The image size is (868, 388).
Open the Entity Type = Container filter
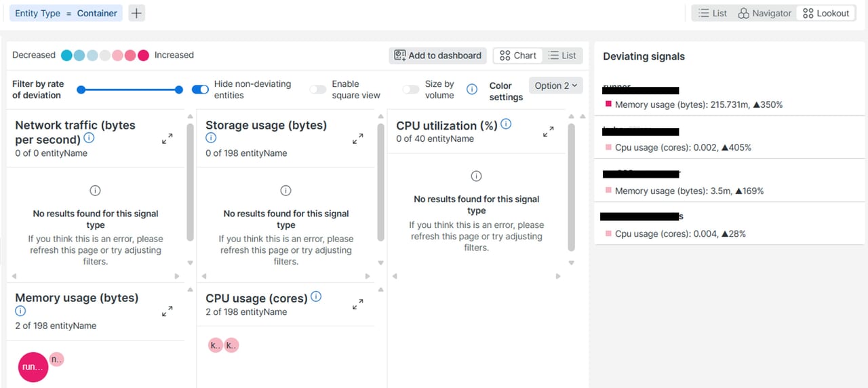[66, 13]
